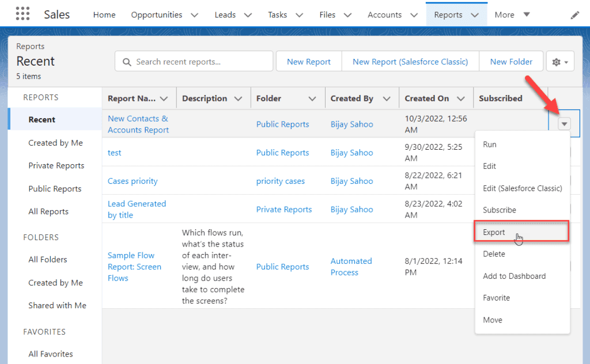Open the Cases priority report link
The height and width of the screenshot is (364, 590).
click(133, 181)
